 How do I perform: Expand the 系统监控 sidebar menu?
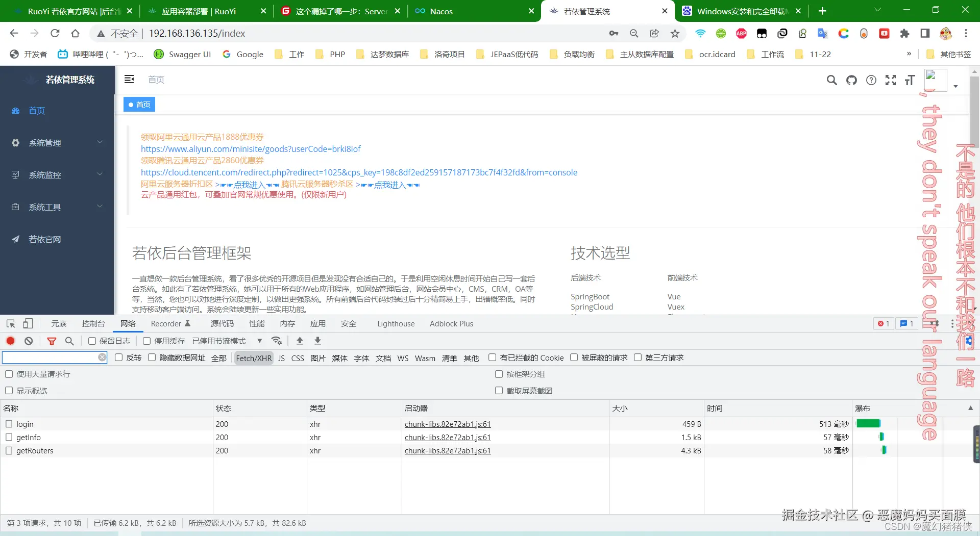(57, 175)
